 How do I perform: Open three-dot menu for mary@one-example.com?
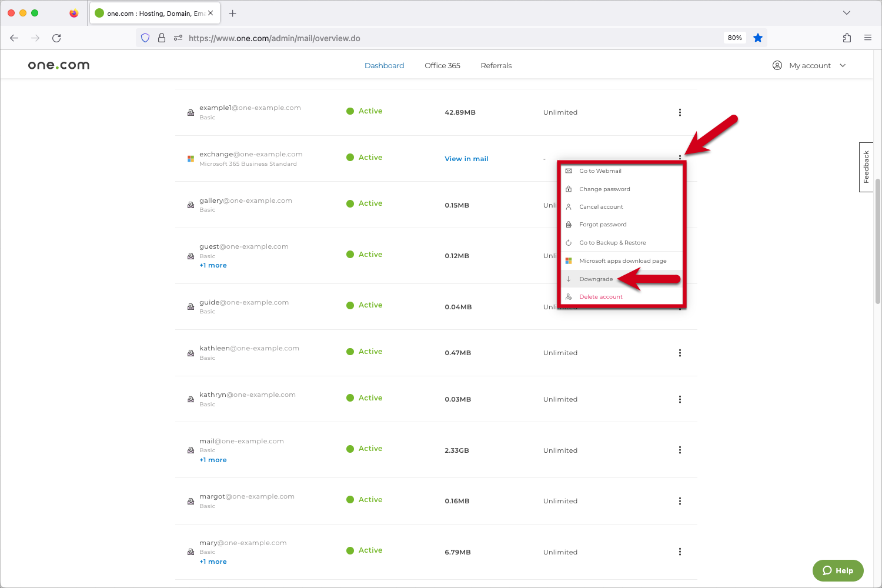click(680, 552)
